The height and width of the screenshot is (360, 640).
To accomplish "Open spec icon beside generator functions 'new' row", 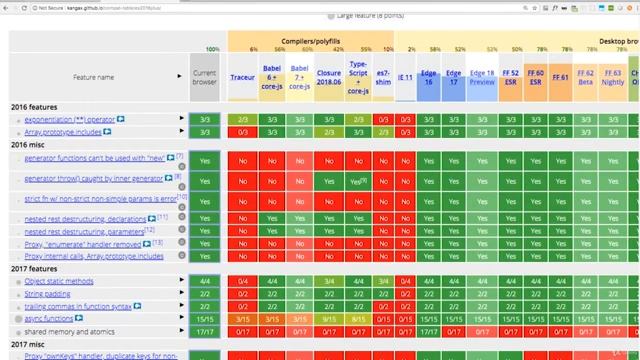I will pyautogui.click(x=171, y=158).
